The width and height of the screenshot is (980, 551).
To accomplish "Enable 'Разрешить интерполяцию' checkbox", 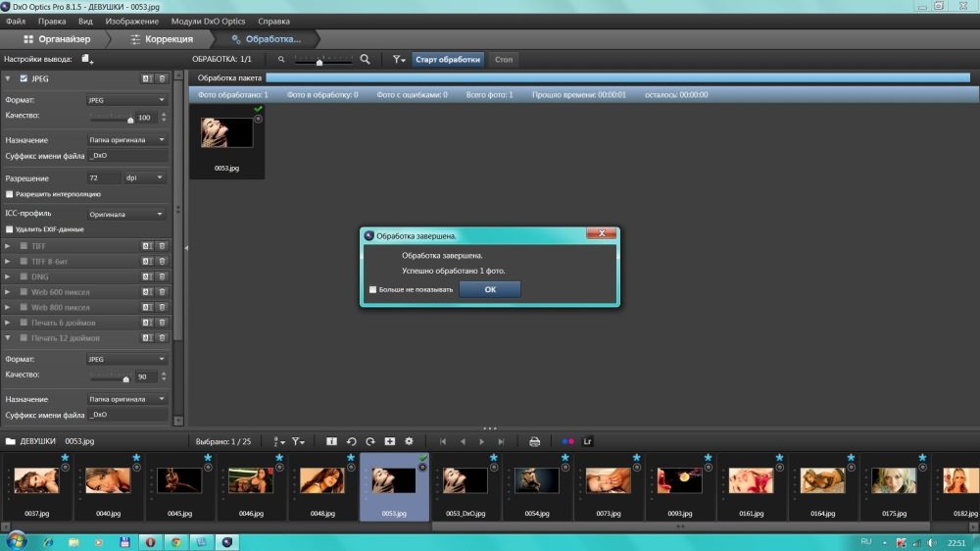I will [x=9, y=194].
